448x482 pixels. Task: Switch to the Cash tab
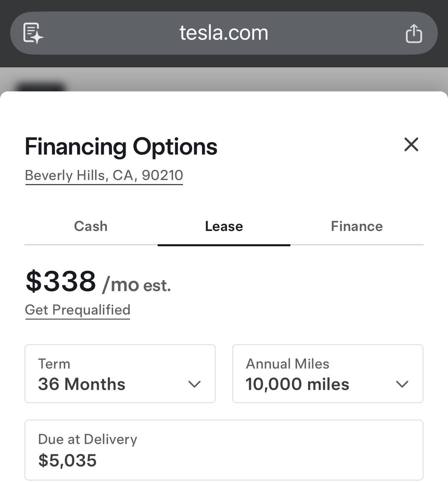click(x=91, y=226)
